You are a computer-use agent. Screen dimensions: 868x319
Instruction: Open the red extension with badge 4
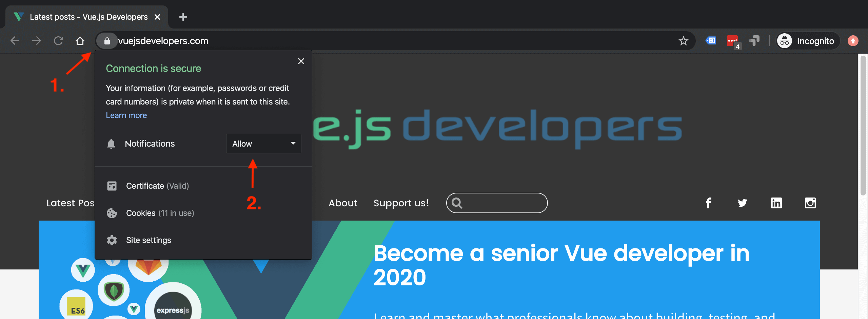tap(734, 42)
